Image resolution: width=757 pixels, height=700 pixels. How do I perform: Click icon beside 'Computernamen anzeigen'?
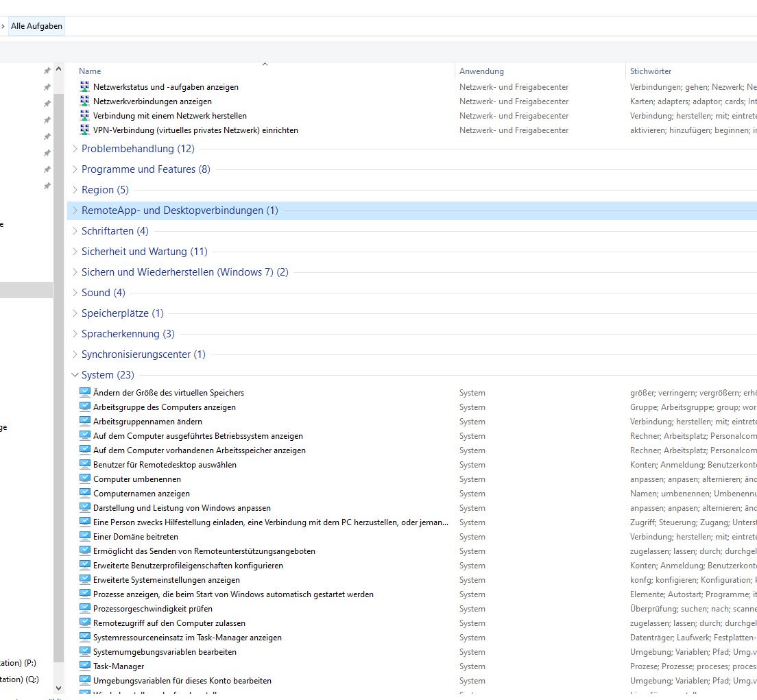point(85,494)
